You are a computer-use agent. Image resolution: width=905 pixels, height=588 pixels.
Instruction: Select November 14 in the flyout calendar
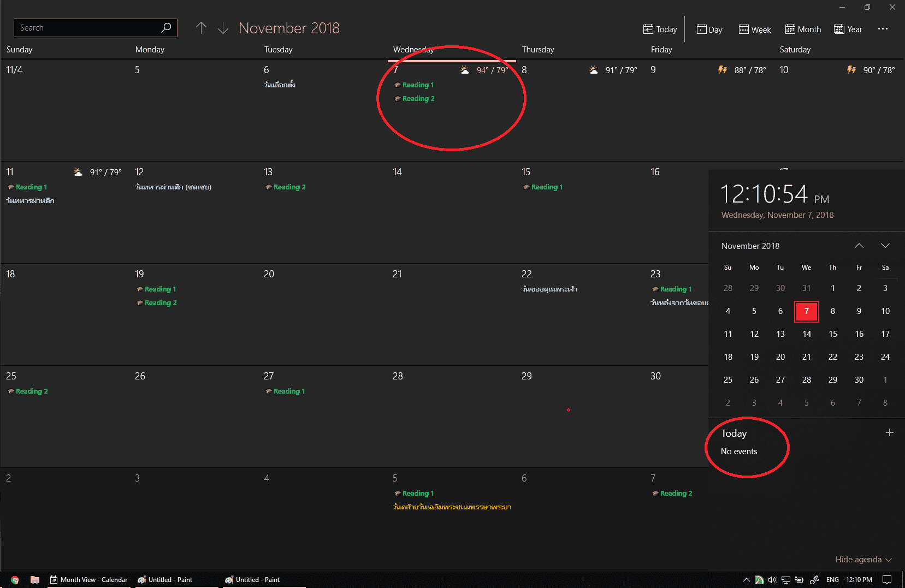[x=807, y=334]
